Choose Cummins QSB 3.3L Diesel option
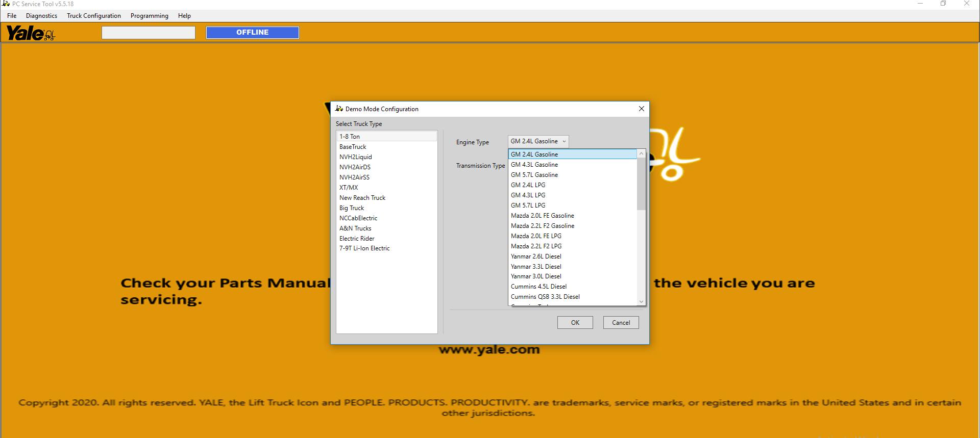The image size is (980, 438). pos(573,297)
